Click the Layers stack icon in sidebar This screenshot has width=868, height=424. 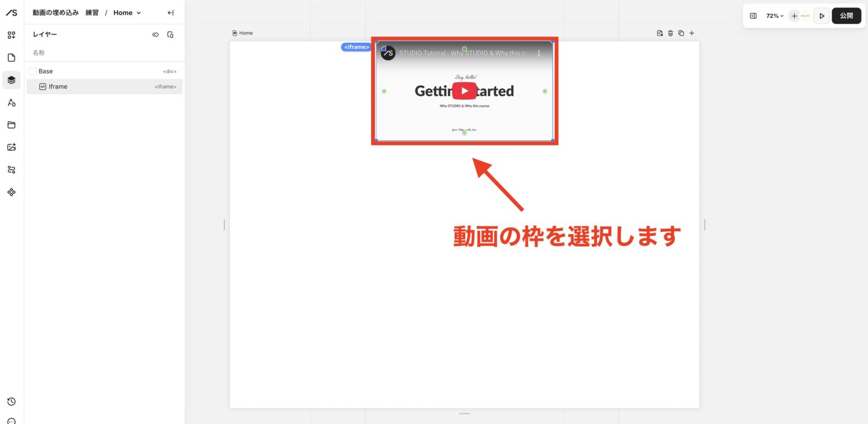click(x=12, y=80)
